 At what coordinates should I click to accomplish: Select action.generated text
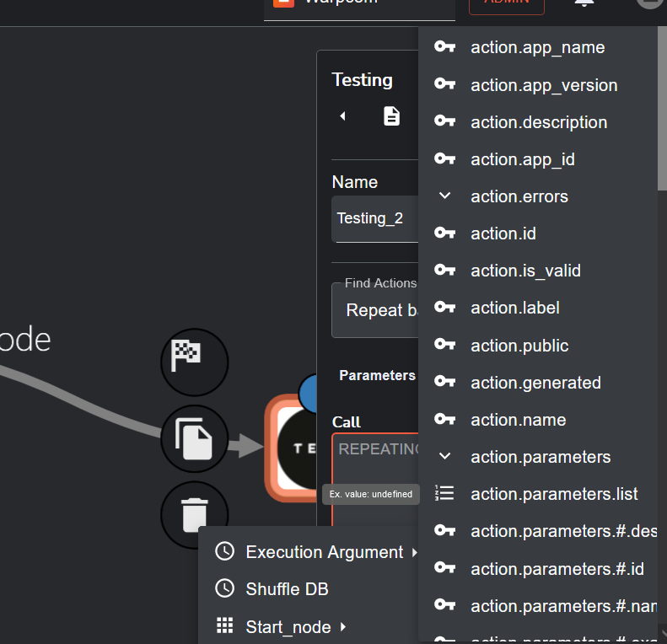(x=535, y=383)
